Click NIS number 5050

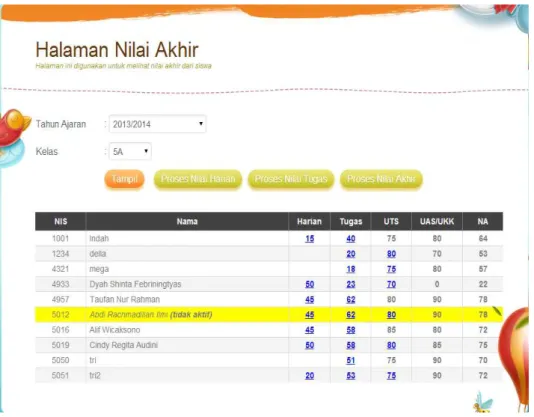[x=61, y=360]
